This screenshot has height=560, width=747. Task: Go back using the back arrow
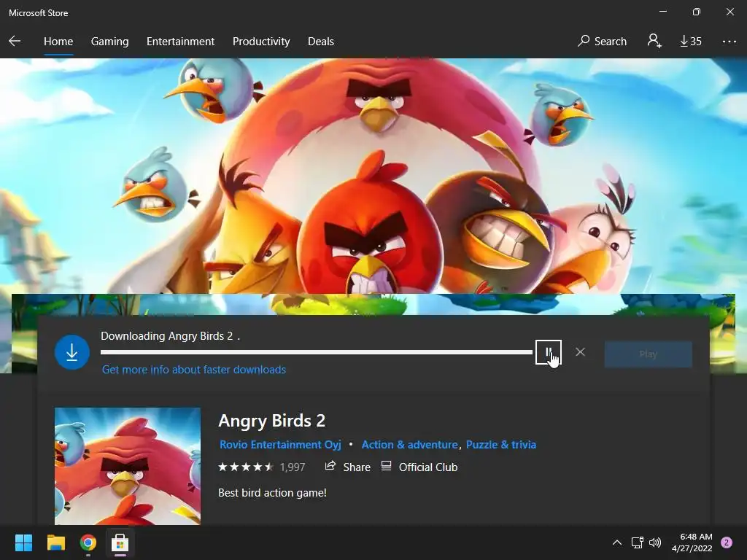click(15, 41)
